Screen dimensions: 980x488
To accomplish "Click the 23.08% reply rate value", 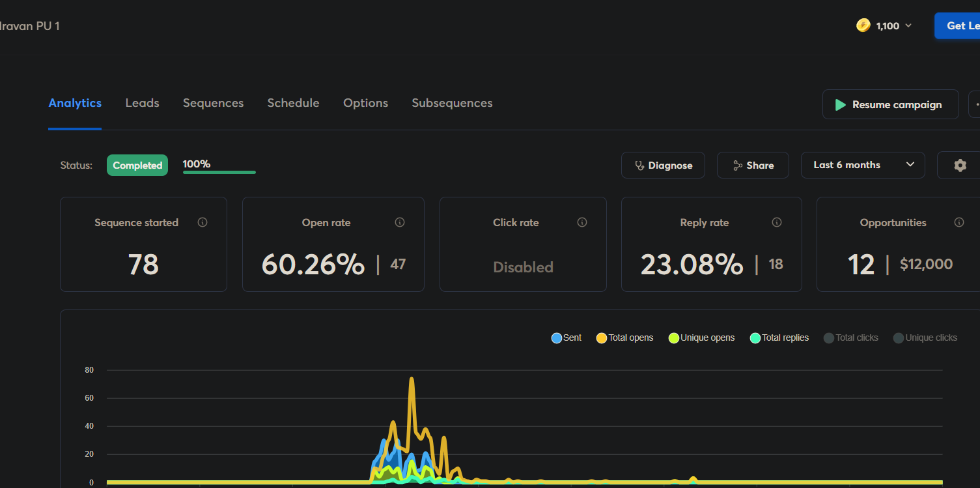I will point(692,265).
